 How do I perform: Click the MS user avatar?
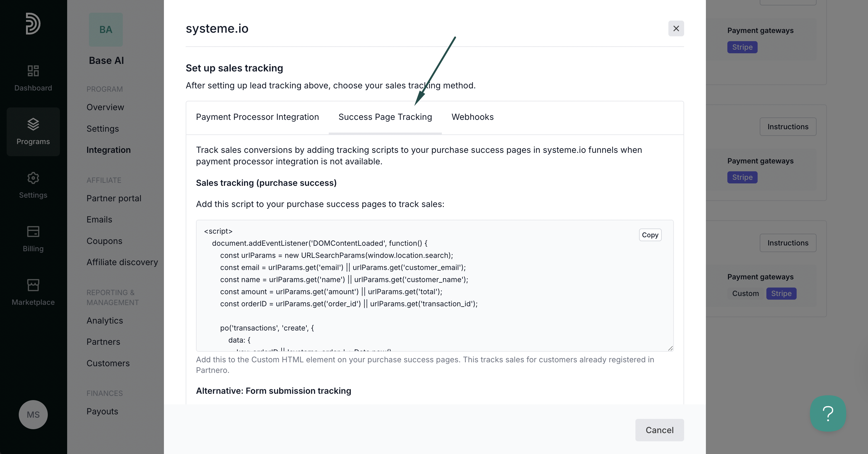33,415
